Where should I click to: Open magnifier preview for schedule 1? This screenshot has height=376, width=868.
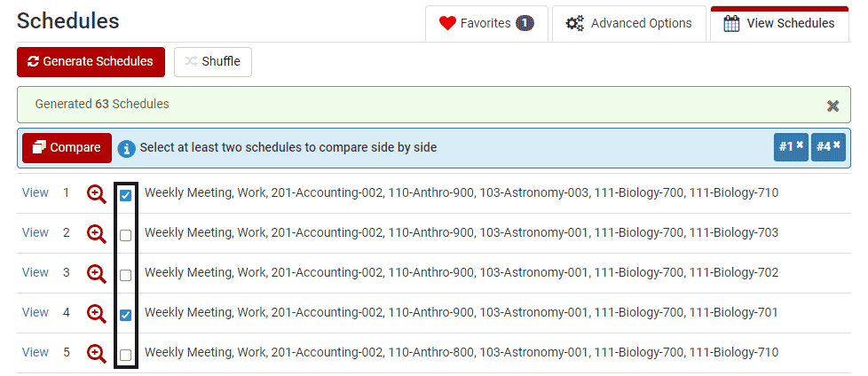click(x=97, y=194)
